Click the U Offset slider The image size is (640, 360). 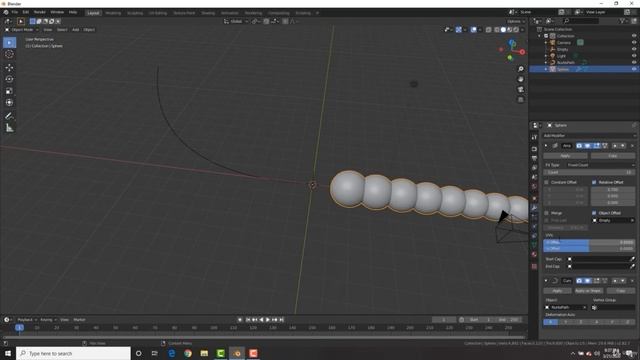coord(589,242)
